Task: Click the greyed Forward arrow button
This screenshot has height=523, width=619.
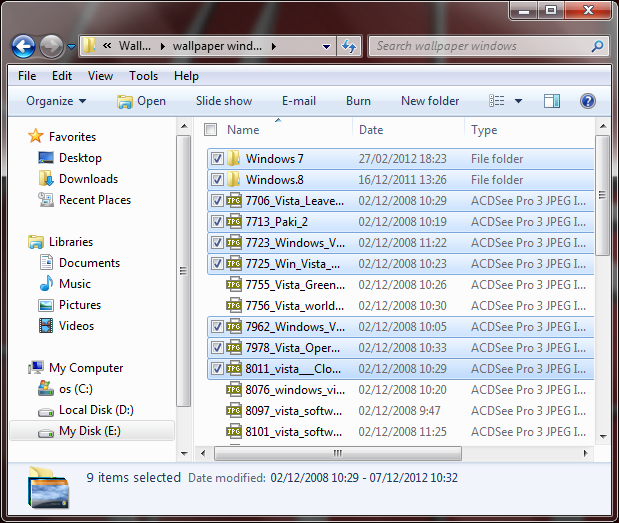Action: (52, 46)
